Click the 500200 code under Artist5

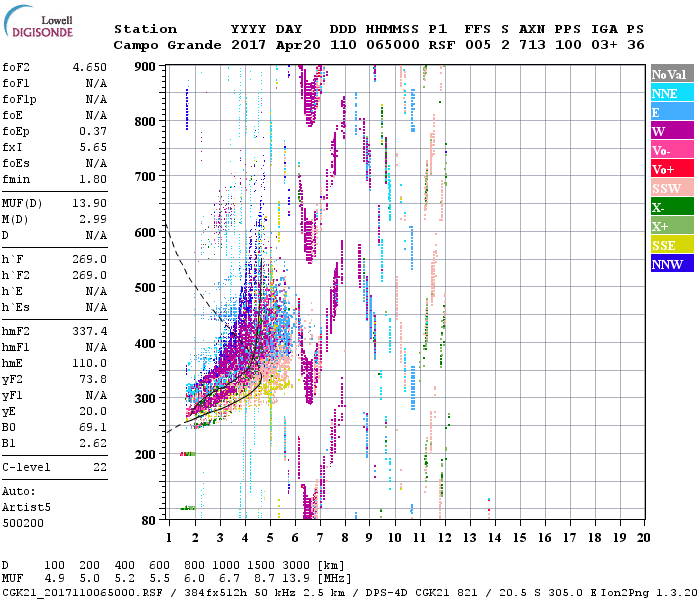pyautogui.click(x=23, y=523)
